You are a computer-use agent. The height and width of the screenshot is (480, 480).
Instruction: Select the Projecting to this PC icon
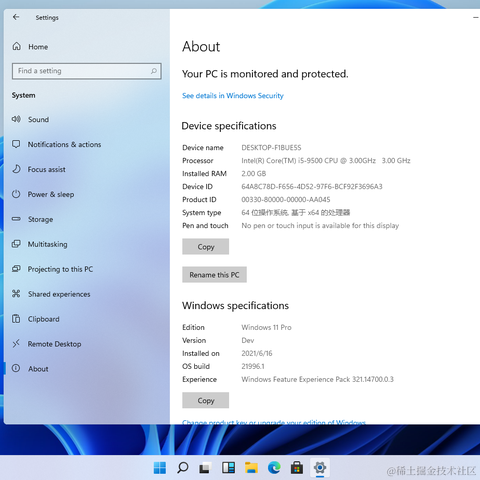coord(16,269)
